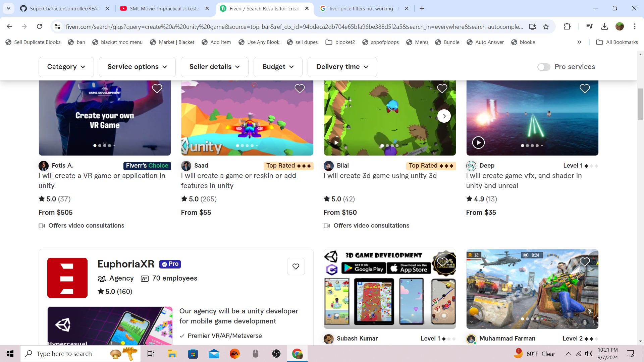Save EuphoriaXR agency with heart button
Viewport: 644px width, 362px height.
[x=296, y=266]
